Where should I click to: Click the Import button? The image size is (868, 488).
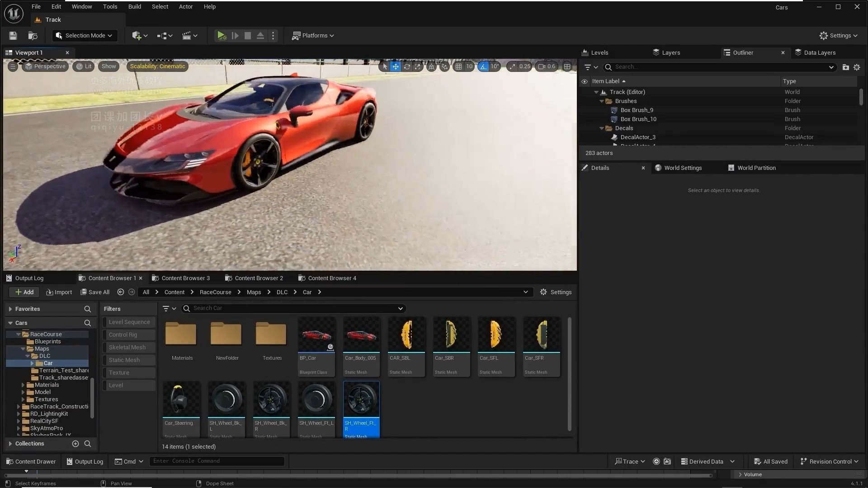(x=59, y=292)
